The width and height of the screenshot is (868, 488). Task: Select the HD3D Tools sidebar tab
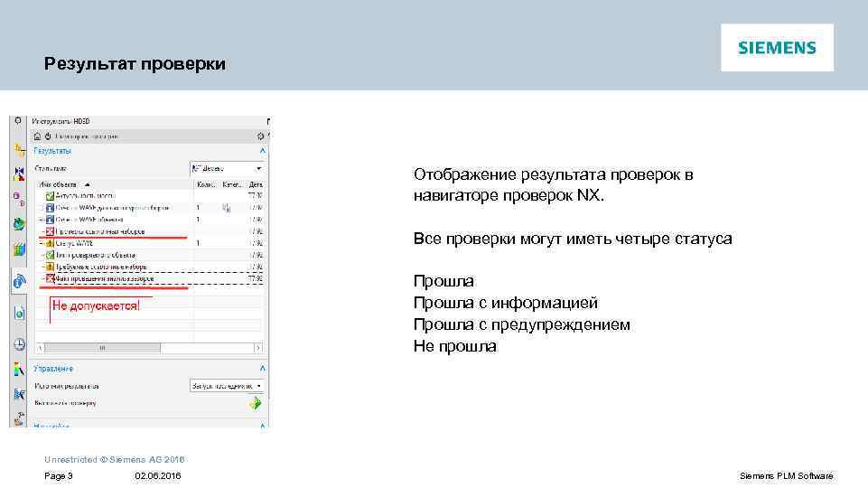[19, 281]
